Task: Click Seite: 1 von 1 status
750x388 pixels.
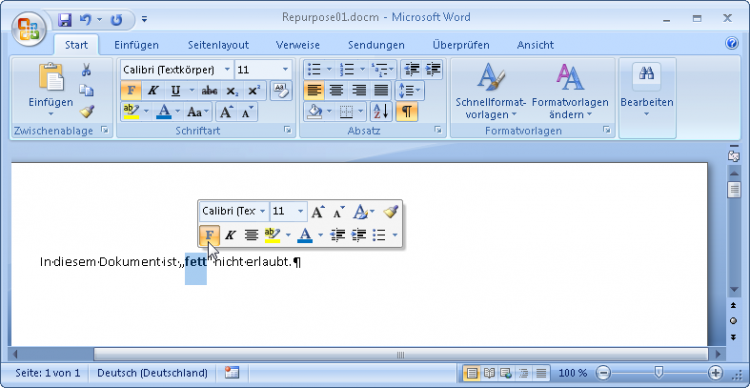Action: click(x=47, y=373)
